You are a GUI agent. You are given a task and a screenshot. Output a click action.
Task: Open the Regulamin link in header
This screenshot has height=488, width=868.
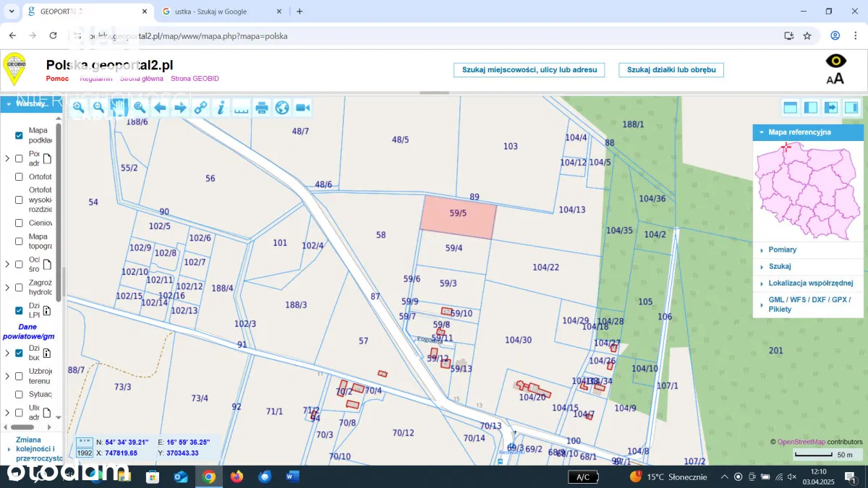pos(95,79)
